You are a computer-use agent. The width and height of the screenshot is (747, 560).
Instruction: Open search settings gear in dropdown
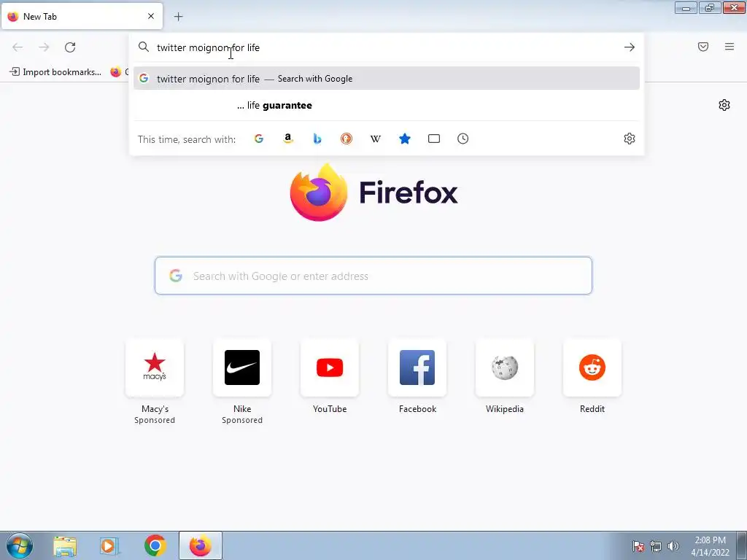tap(630, 139)
